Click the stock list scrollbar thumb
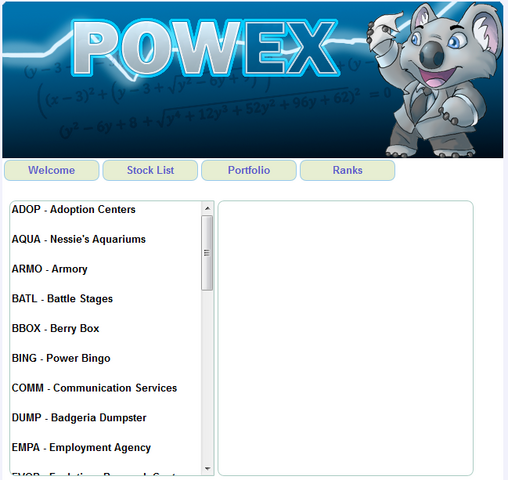This screenshot has width=508, height=480. pos(207,253)
